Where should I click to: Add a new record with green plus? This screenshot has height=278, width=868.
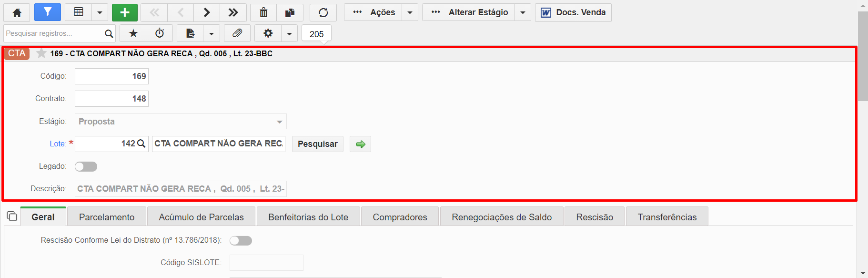(125, 12)
